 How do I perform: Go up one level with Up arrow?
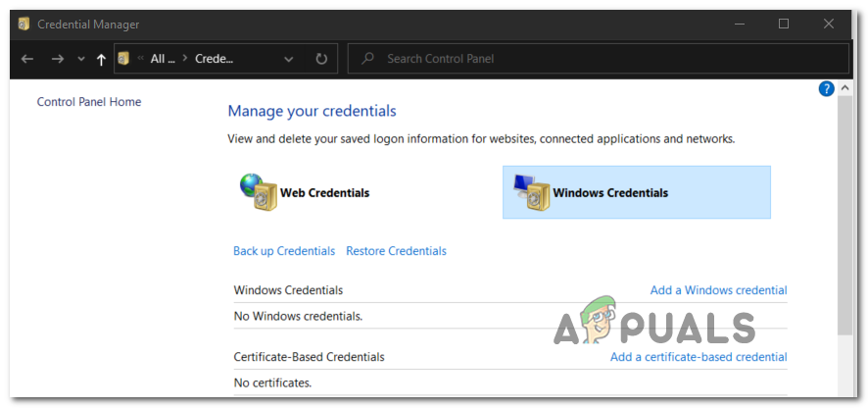(101, 59)
